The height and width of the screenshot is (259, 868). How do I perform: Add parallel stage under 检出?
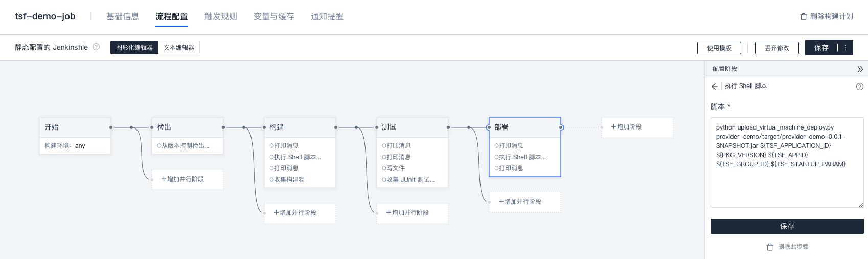pos(187,179)
